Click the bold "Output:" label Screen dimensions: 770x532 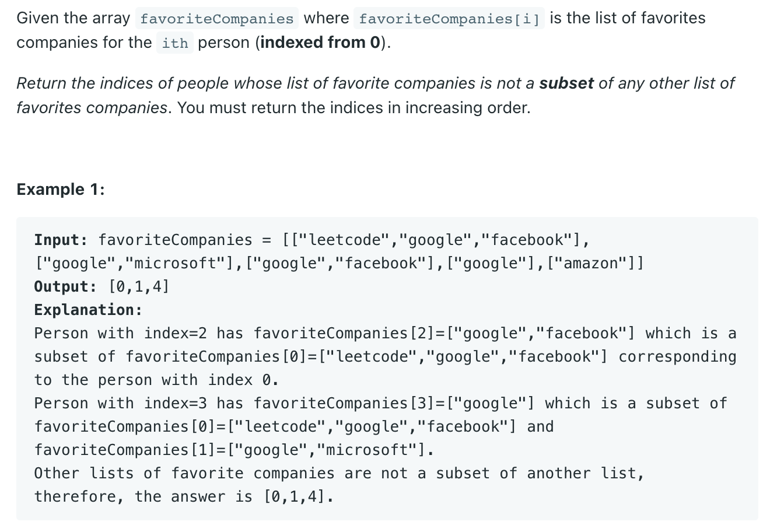tap(65, 286)
